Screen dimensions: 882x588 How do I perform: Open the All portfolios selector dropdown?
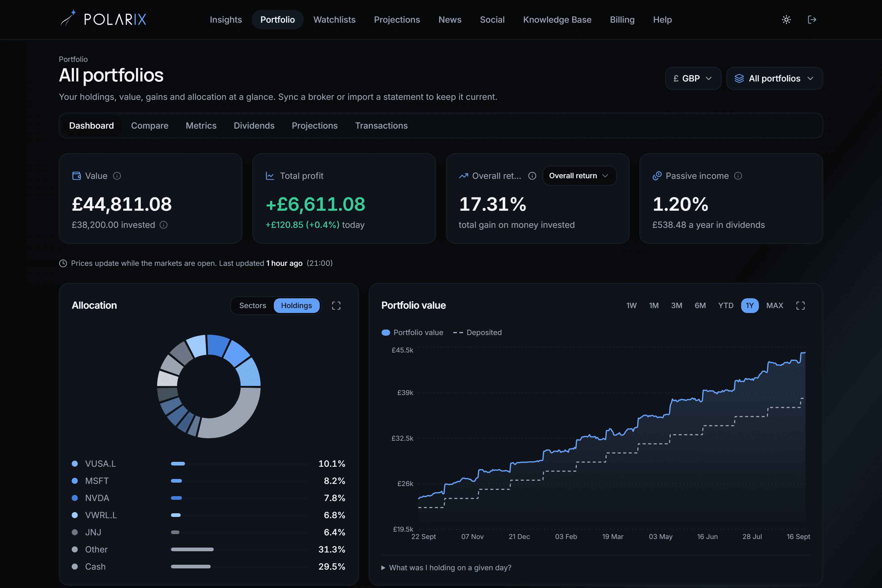pyautogui.click(x=775, y=78)
